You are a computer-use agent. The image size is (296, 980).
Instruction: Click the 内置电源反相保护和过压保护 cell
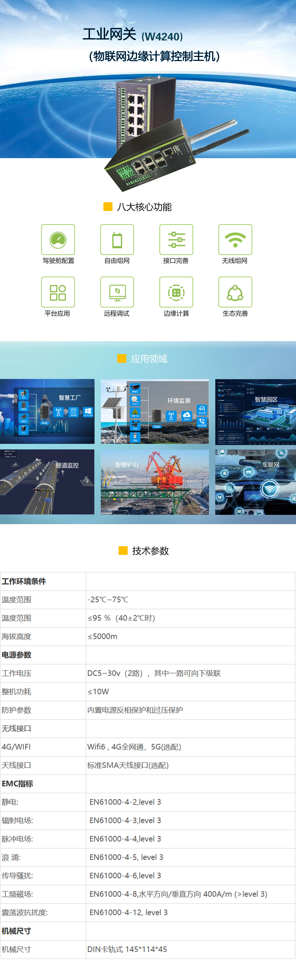pos(190,710)
